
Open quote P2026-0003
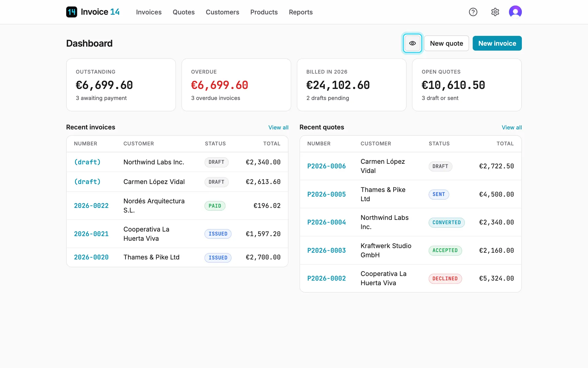coord(326,250)
